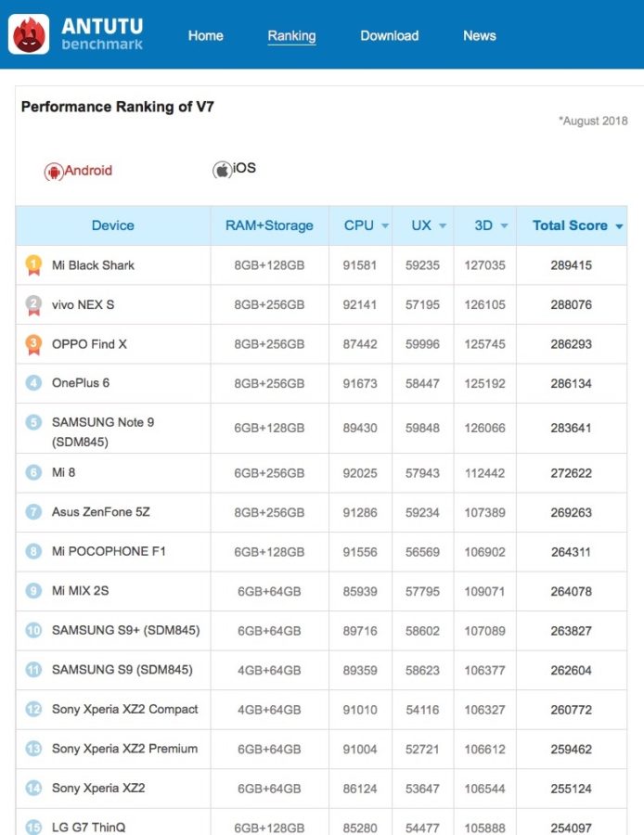Switch to the Android ranking tab
The image size is (644, 835).
(78, 171)
